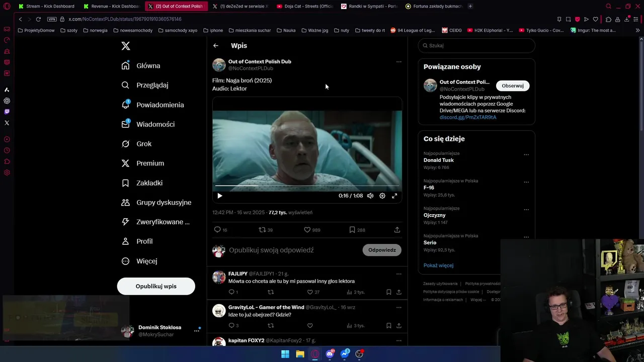Image resolution: width=644 pixels, height=362 pixels.
Task: Follow the account with the Obserwuj button
Action: 513,85
